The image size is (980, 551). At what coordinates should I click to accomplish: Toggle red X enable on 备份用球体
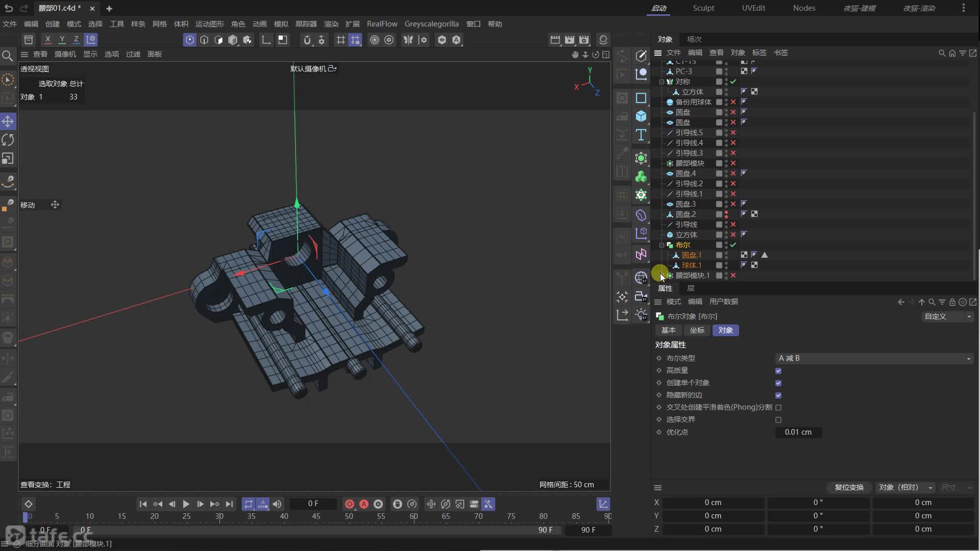click(733, 102)
